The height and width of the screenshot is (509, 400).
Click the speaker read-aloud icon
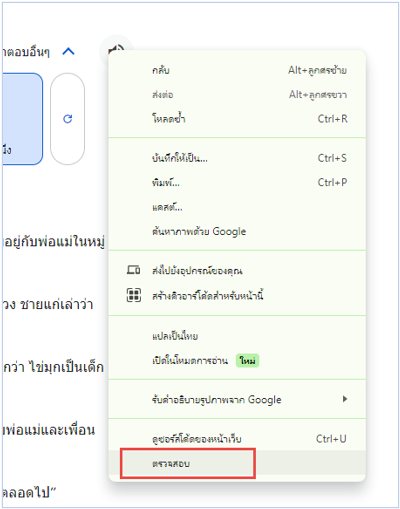click(x=116, y=50)
